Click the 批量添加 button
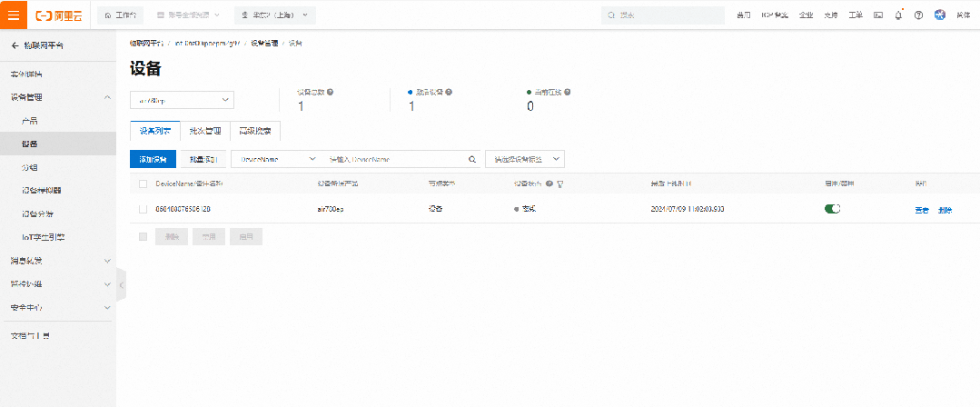980x407 pixels. click(203, 159)
